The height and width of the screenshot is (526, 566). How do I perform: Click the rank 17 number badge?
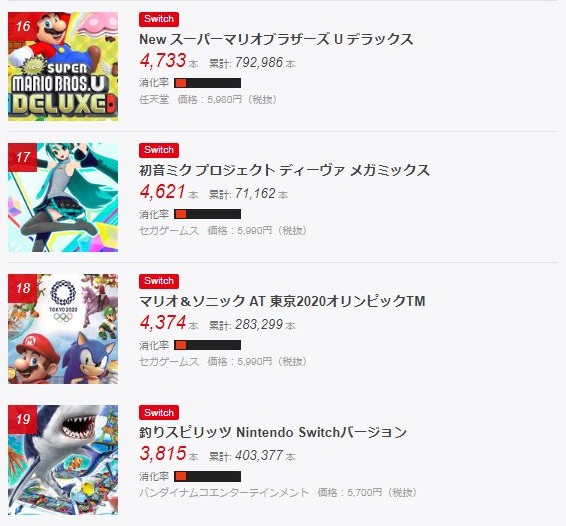click(x=22, y=157)
